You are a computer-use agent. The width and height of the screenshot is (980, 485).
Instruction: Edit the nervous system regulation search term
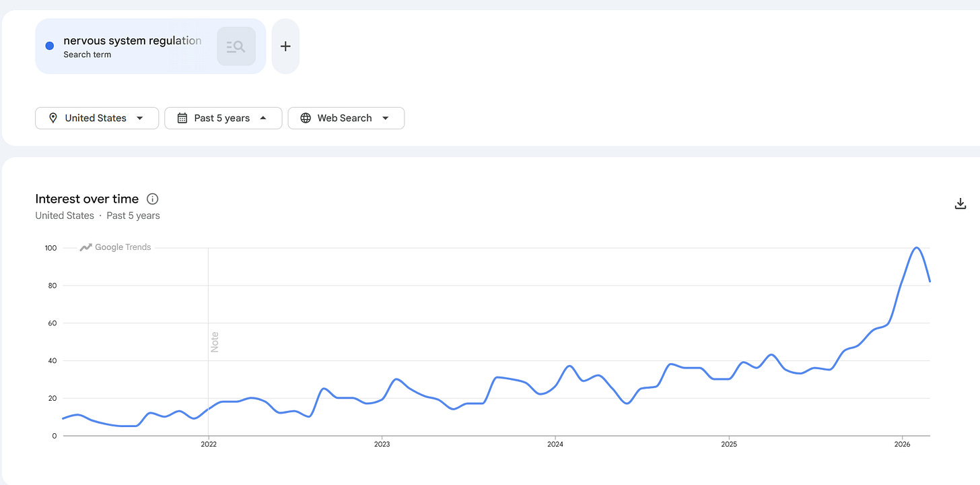133,40
